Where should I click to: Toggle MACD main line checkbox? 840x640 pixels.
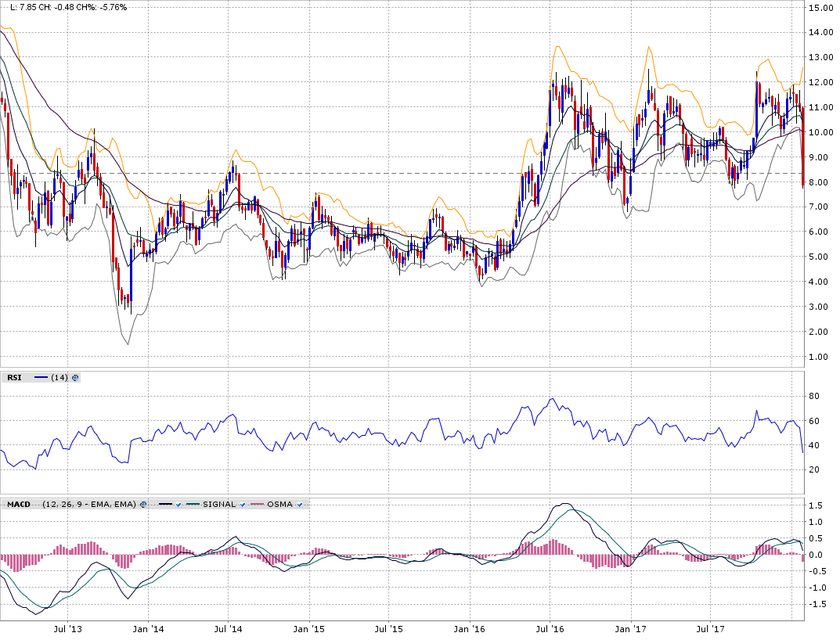pyautogui.click(x=179, y=505)
